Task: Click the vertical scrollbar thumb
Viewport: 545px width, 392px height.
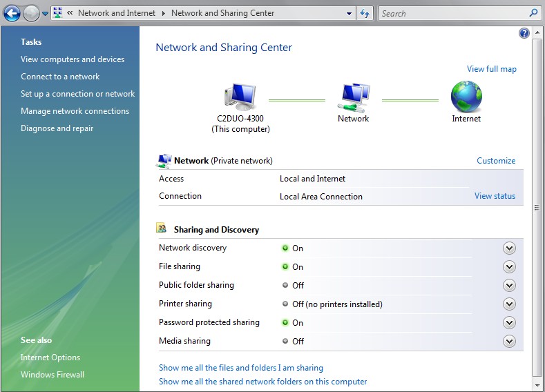Action: pos(537,208)
